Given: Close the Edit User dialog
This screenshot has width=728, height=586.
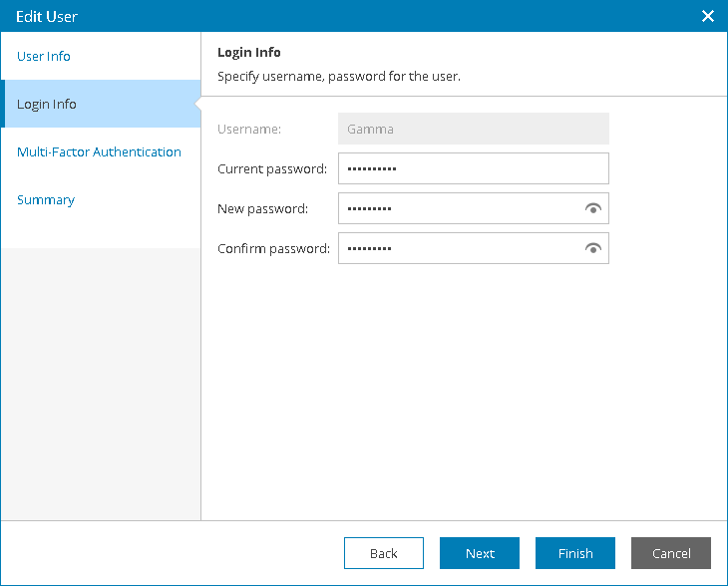Looking at the screenshot, I should [x=708, y=16].
